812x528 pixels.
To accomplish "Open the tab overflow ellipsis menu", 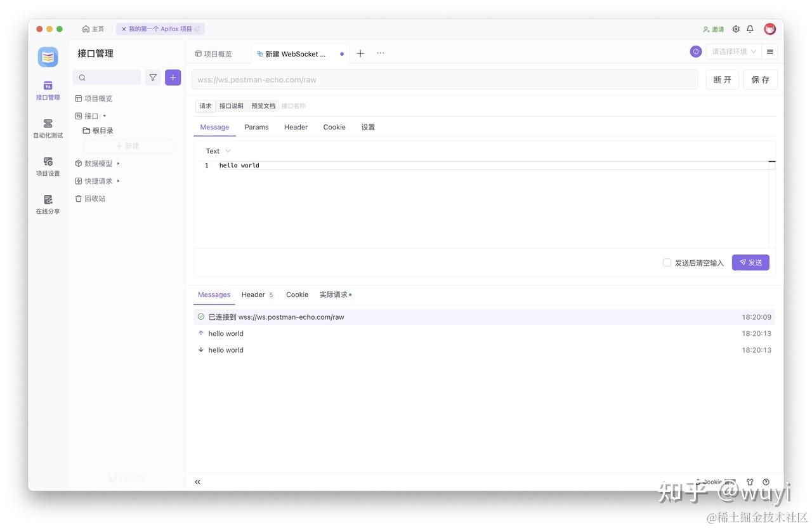I will point(381,53).
